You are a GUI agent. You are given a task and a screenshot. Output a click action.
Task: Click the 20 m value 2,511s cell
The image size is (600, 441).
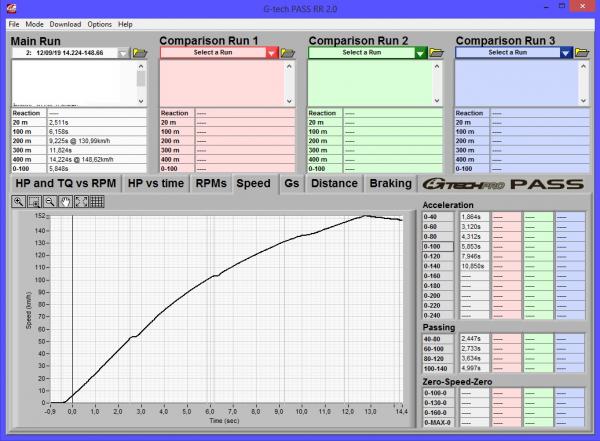click(97, 122)
